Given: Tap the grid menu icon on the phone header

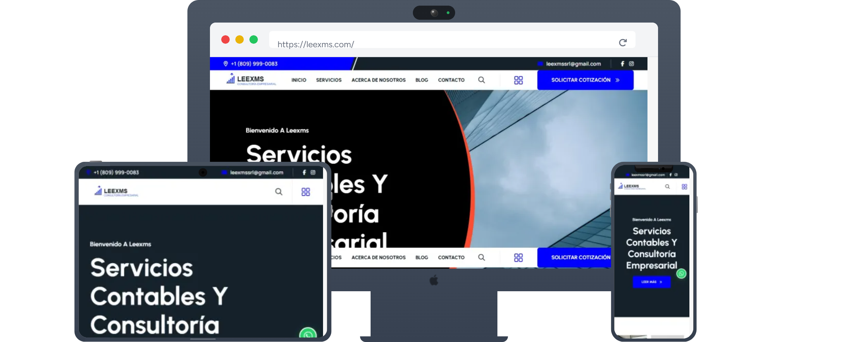Looking at the screenshot, I should 684,187.
